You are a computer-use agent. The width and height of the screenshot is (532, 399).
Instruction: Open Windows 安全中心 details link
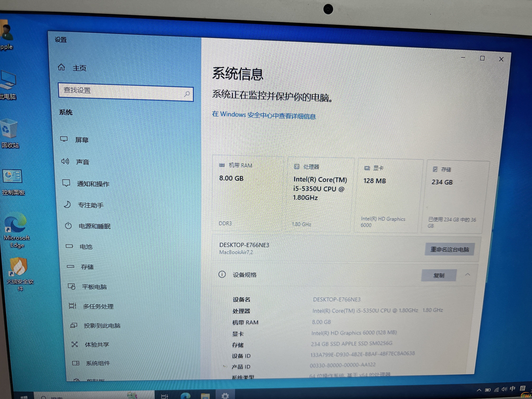(264, 115)
